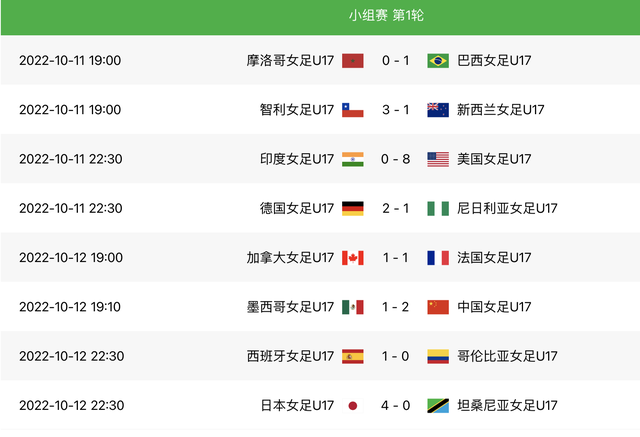640x437 pixels.
Task: Click the India flag icon
Action: [x=352, y=159]
